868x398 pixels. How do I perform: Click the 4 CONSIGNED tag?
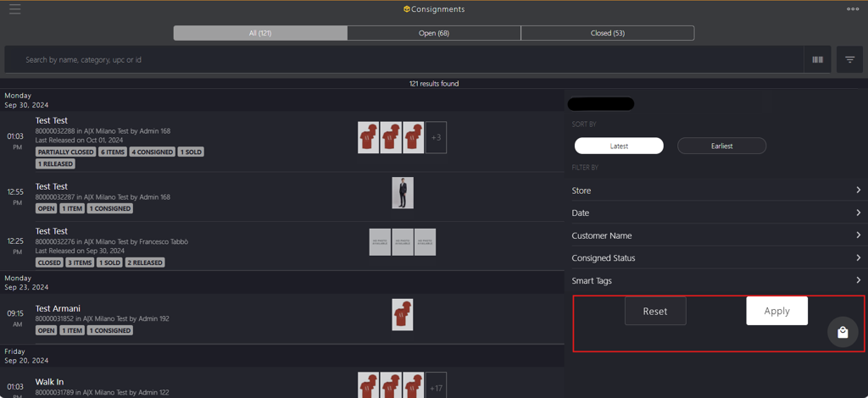153,152
